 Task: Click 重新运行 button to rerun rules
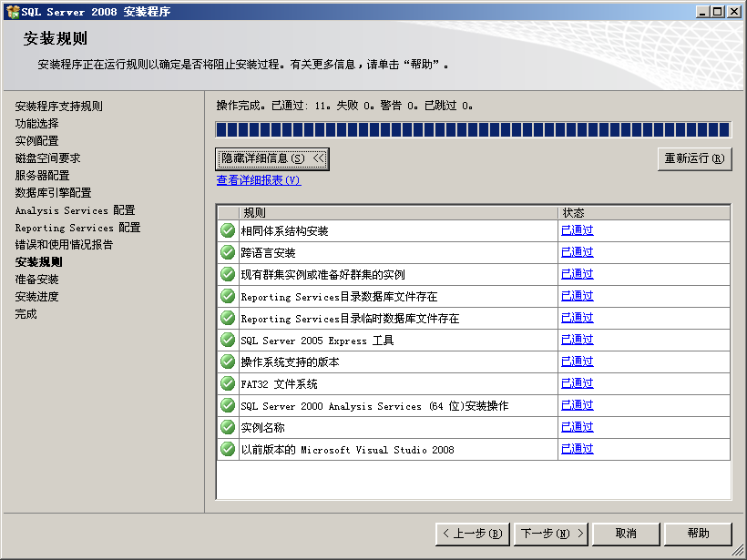coord(694,158)
